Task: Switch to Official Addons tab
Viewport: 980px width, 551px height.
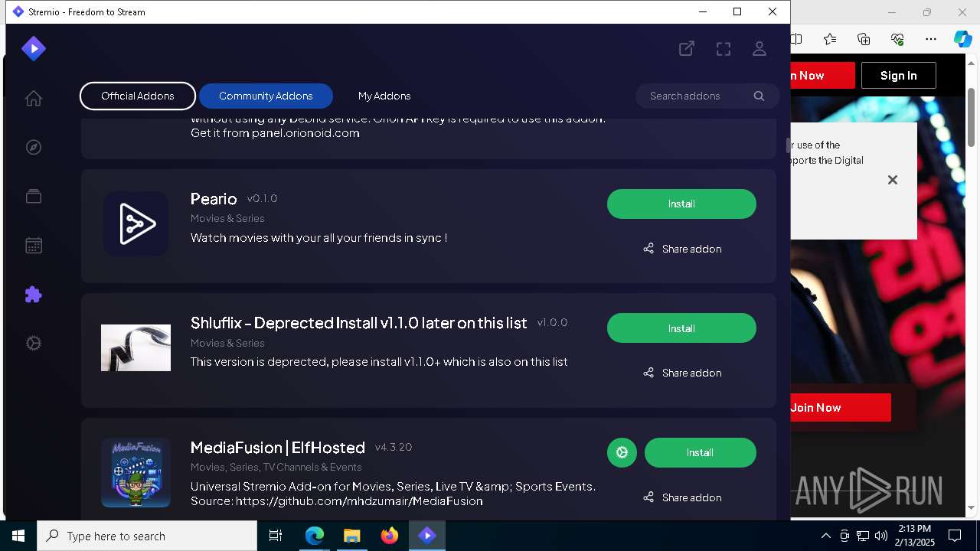Action: coord(138,96)
